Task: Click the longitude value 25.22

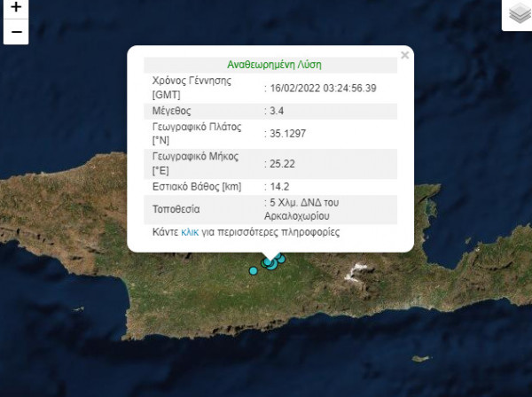Action: coord(283,164)
